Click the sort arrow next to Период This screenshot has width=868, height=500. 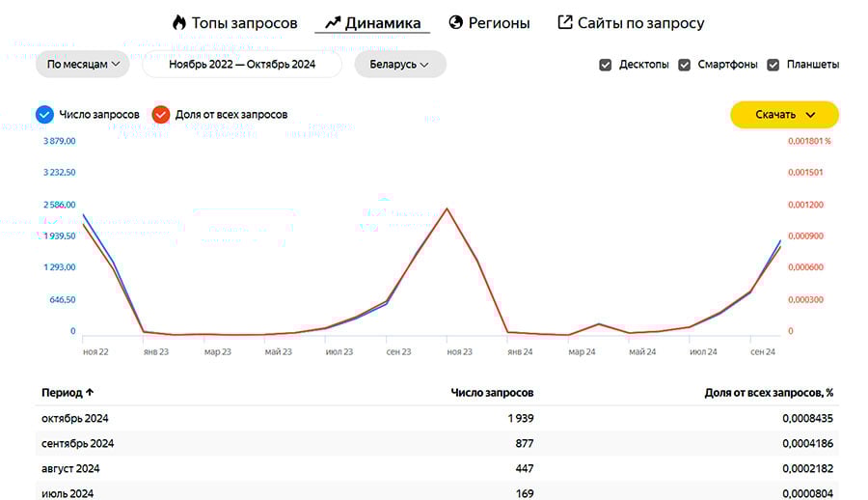coord(90,392)
